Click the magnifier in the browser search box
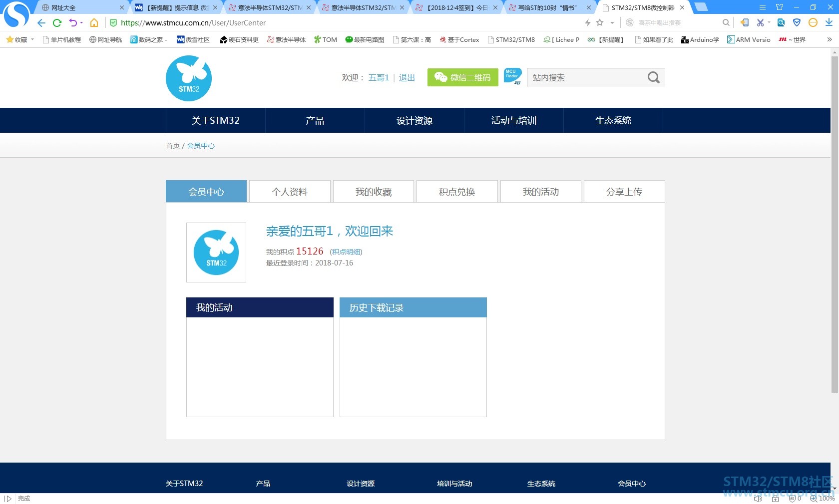Image resolution: width=839 pixels, height=504 pixels. point(726,22)
